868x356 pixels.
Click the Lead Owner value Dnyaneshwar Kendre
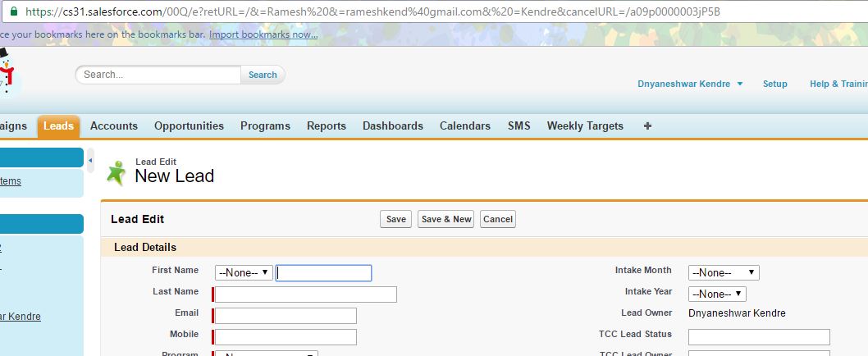[737, 313]
